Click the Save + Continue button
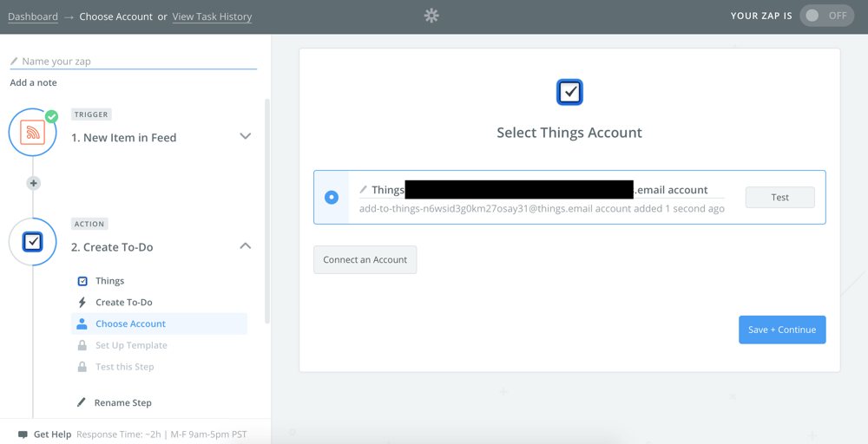The height and width of the screenshot is (444, 868). 782,330
